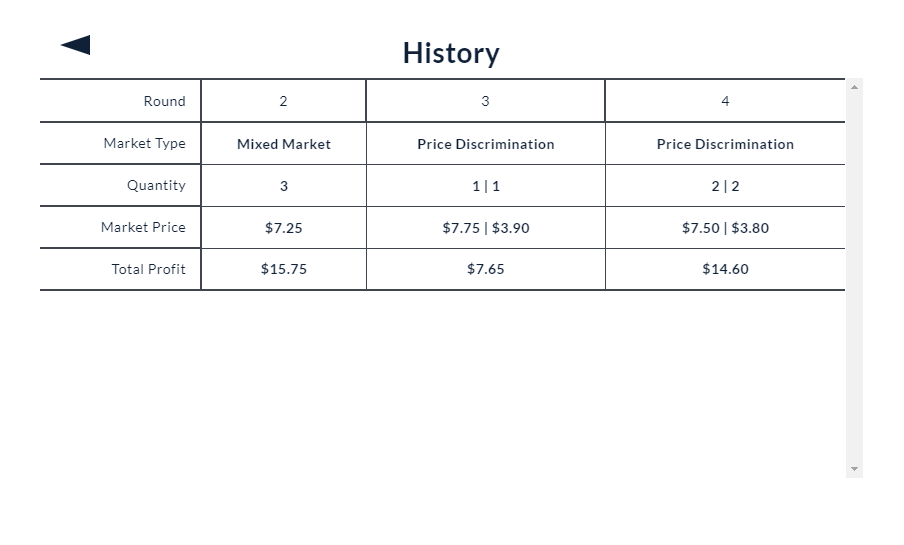Click the Mixed Market cell
This screenshot has width=904, height=545.
284,144
